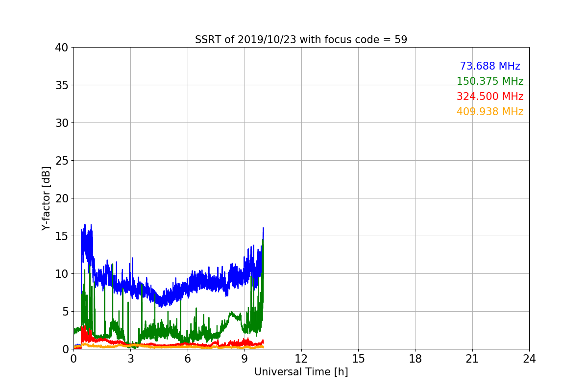Click the y-axis tick label 25
The height and width of the screenshot is (392, 588).
[61, 161]
